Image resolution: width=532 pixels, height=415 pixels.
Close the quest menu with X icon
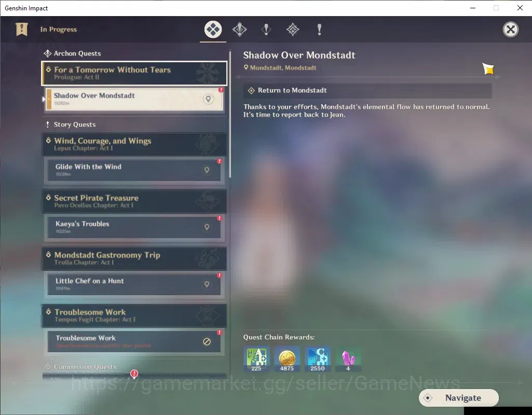click(x=511, y=30)
